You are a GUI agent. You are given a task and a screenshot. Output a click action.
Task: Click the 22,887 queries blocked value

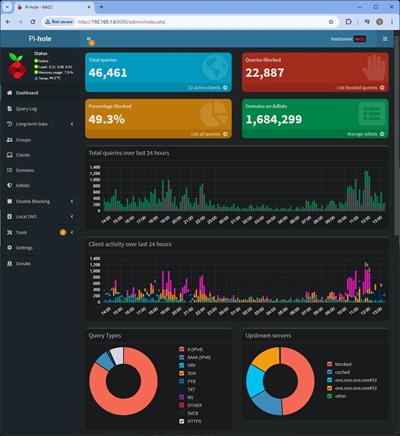pyautogui.click(x=265, y=73)
